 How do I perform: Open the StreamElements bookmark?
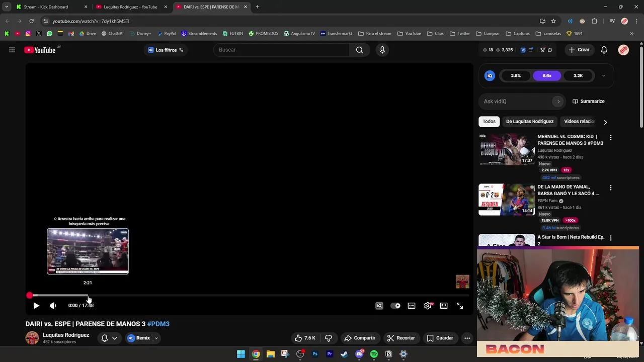click(x=199, y=34)
